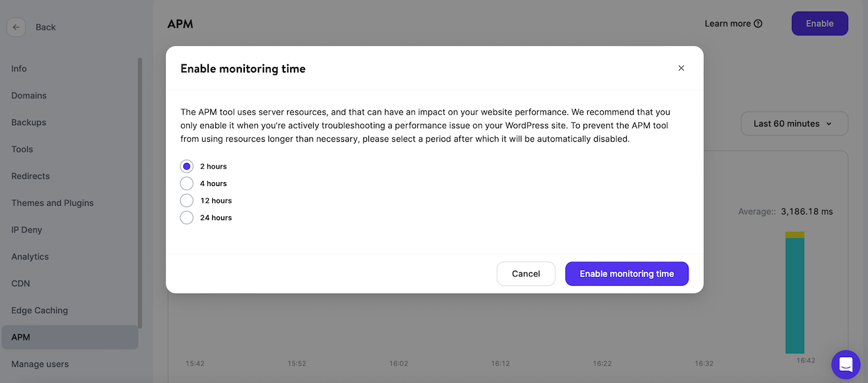
Task: Open the Manage users section
Action: (40, 364)
